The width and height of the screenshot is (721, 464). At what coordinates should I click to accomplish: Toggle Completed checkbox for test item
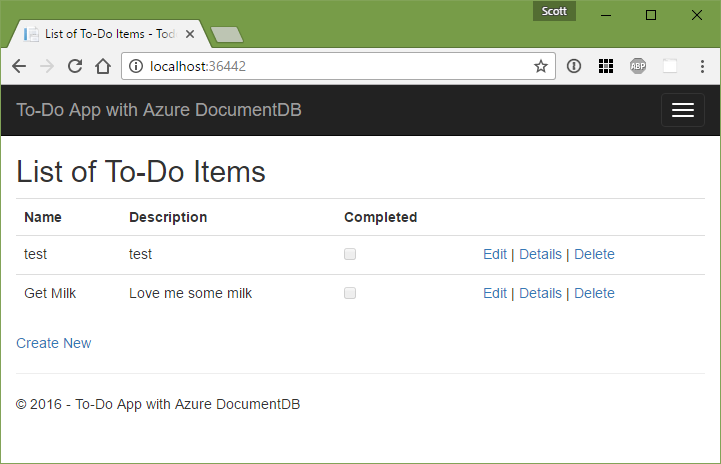click(350, 254)
